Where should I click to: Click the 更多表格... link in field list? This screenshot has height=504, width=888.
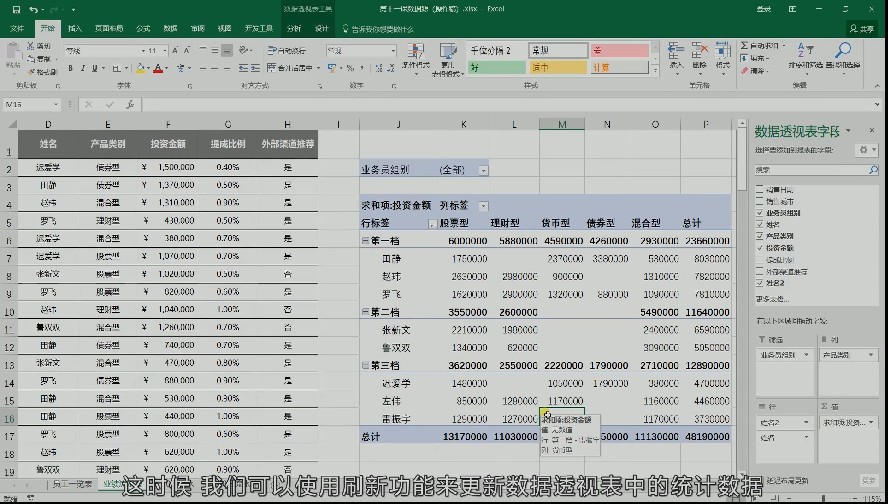pos(772,299)
